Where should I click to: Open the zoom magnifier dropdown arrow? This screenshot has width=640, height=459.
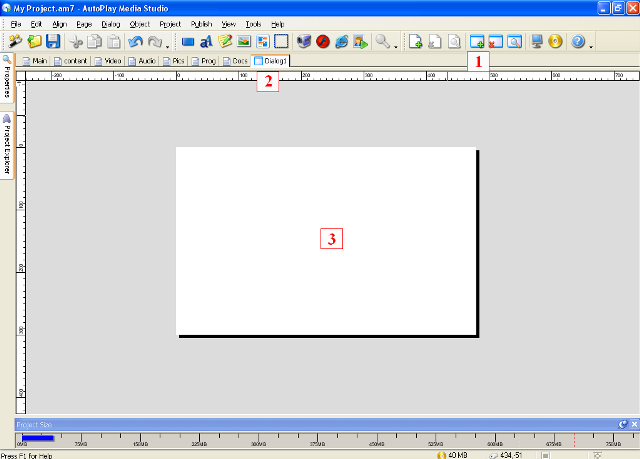click(x=397, y=44)
